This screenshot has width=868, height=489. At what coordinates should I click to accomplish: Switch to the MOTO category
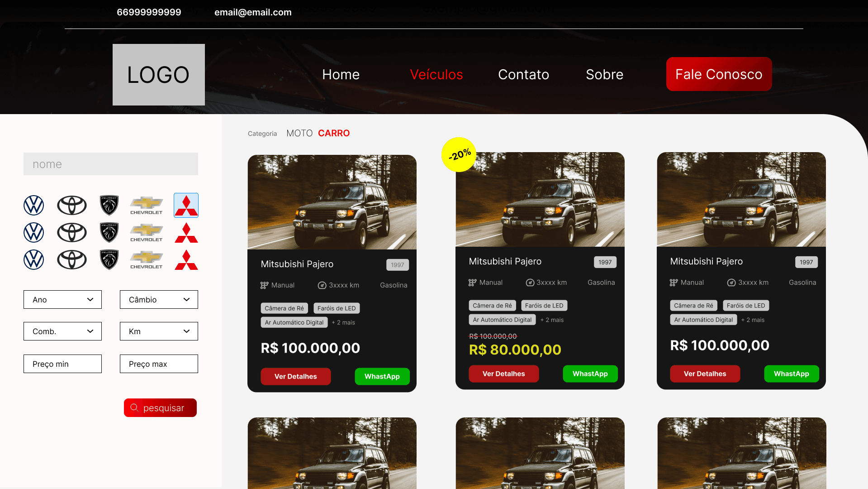click(x=299, y=133)
